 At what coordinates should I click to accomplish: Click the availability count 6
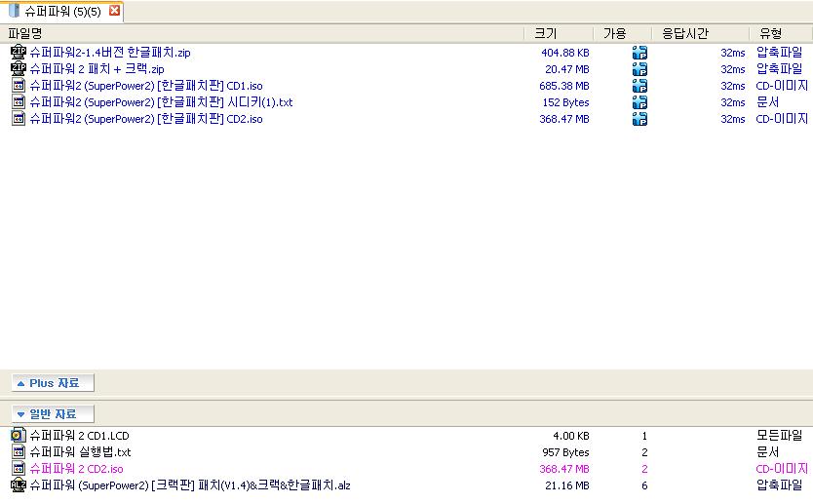coord(644,485)
